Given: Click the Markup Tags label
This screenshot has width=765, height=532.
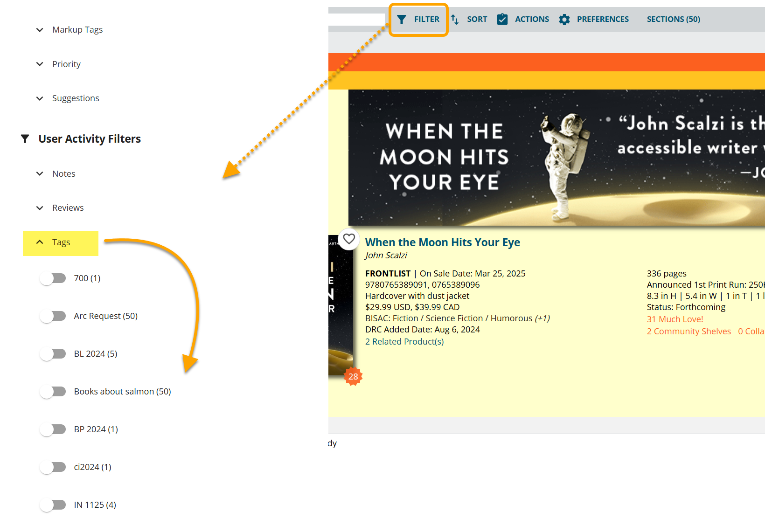Looking at the screenshot, I should pos(77,30).
